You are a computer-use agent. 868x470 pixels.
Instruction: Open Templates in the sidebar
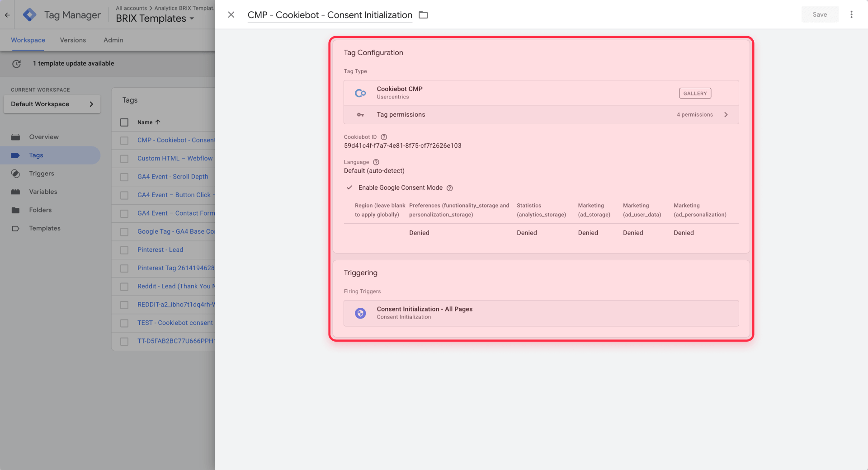[45, 228]
